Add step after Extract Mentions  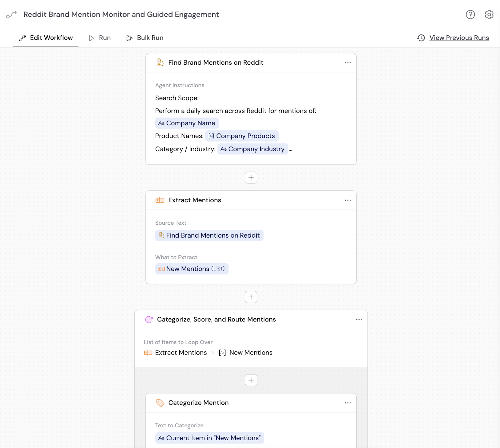[x=251, y=297]
